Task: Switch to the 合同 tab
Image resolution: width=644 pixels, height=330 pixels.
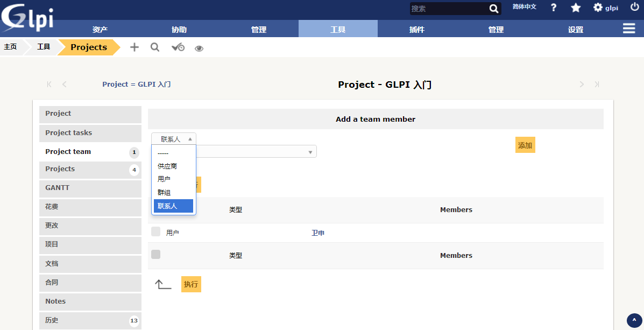Action: [90, 283]
